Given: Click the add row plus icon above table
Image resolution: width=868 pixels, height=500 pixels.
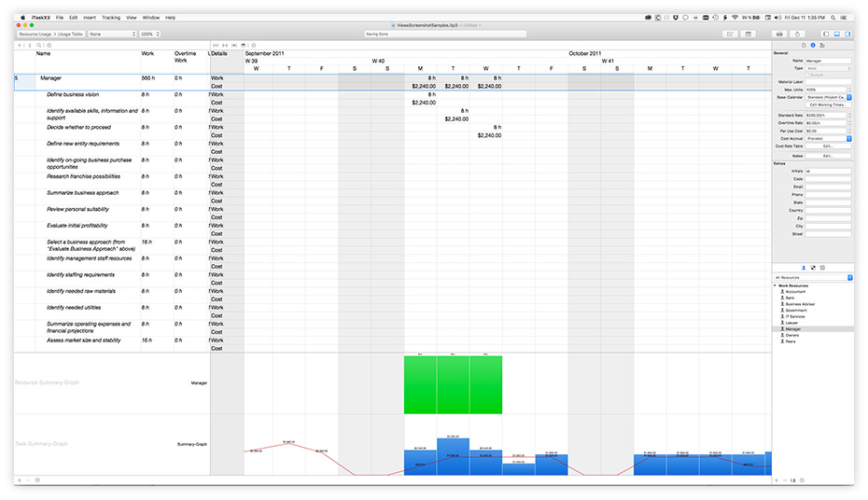Looking at the screenshot, I should 20,46.
